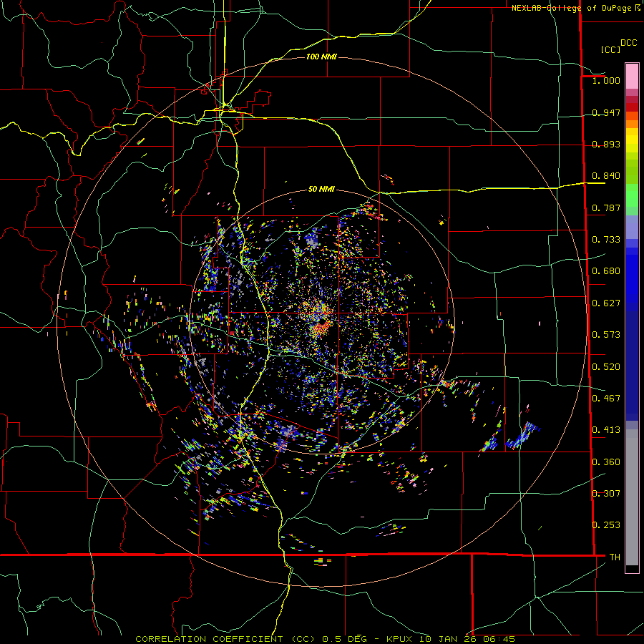Select the 0.787 scale value
This screenshot has height=644, width=644.
click(606, 208)
